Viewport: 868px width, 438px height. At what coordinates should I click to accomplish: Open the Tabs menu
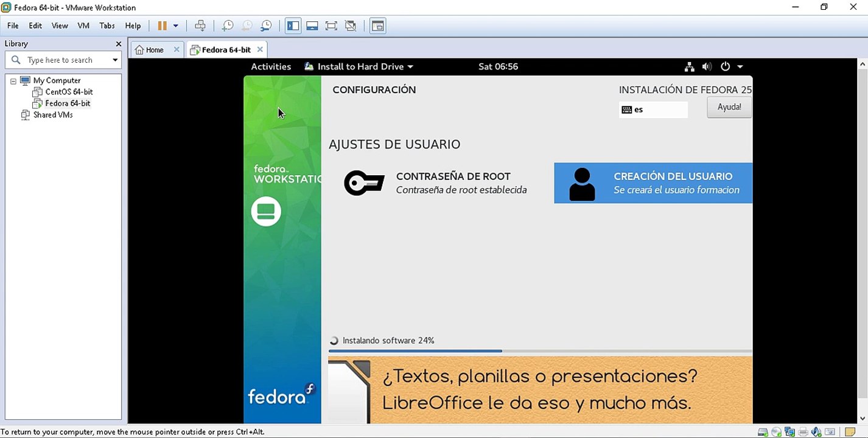(107, 26)
